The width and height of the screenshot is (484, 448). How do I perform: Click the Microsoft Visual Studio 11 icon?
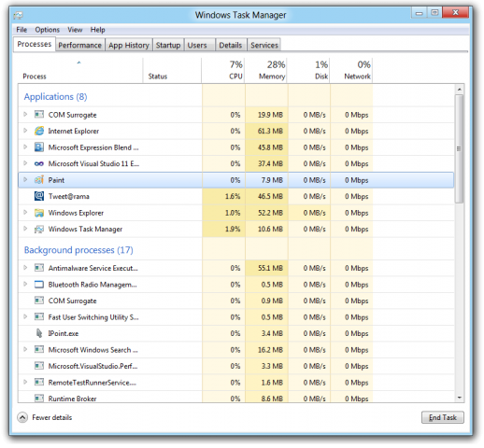(x=39, y=163)
